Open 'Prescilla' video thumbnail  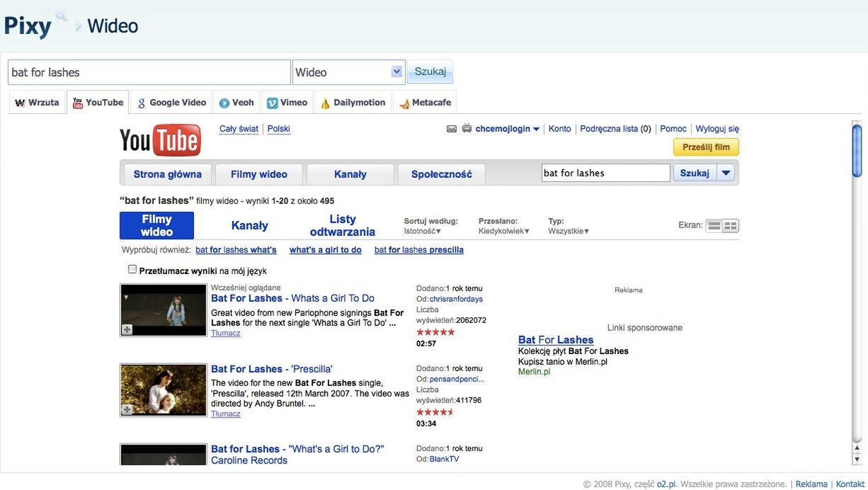tap(164, 390)
